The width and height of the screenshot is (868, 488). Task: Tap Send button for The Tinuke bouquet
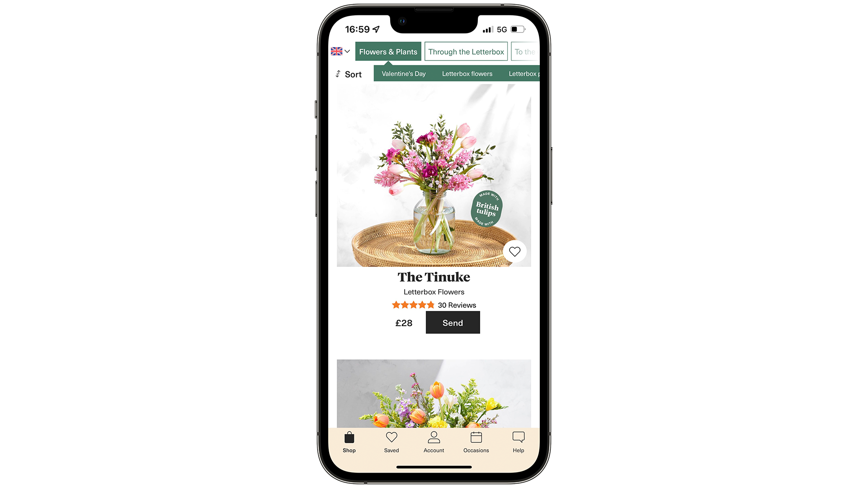click(452, 322)
